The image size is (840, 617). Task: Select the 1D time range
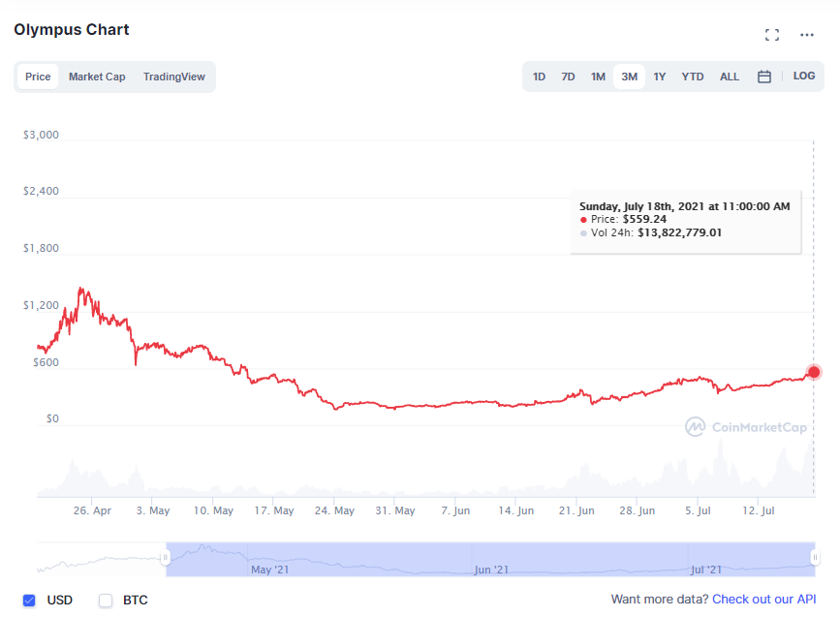tap(539, 77)
